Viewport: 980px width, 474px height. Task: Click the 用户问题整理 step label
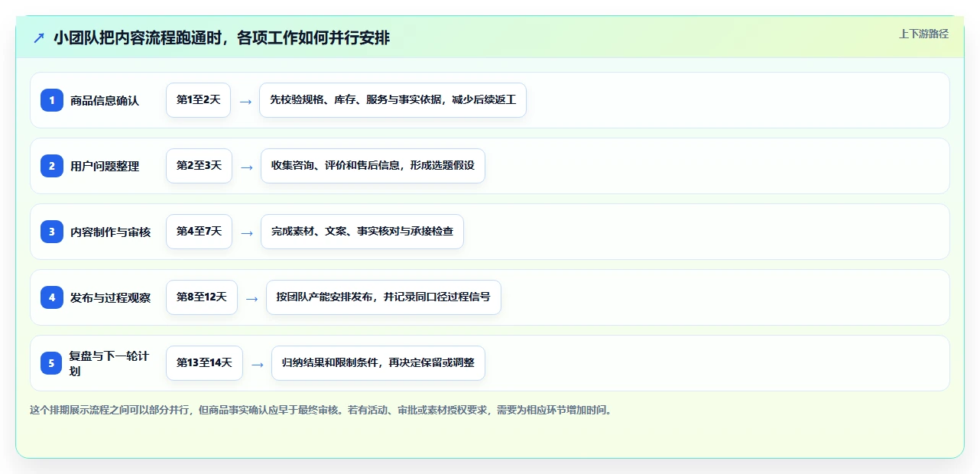coord(105,166)
